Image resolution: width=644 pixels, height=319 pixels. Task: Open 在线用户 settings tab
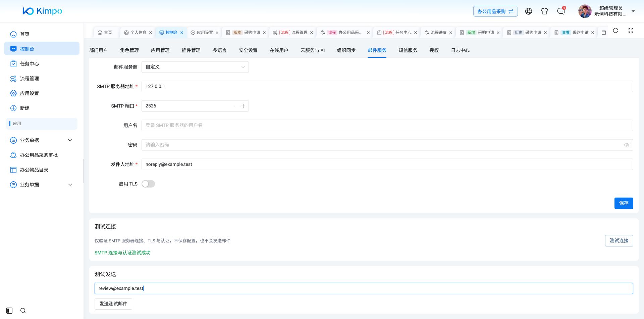(x=279, y=50)
